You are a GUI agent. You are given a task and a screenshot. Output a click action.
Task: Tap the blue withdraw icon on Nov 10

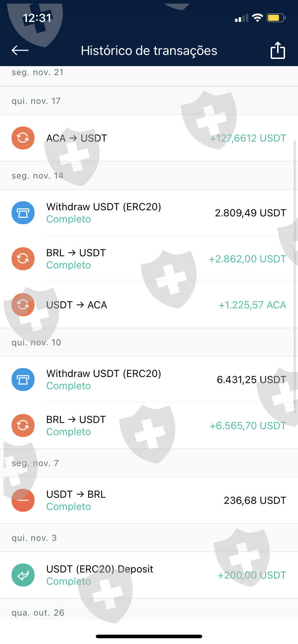coord(23,379)
